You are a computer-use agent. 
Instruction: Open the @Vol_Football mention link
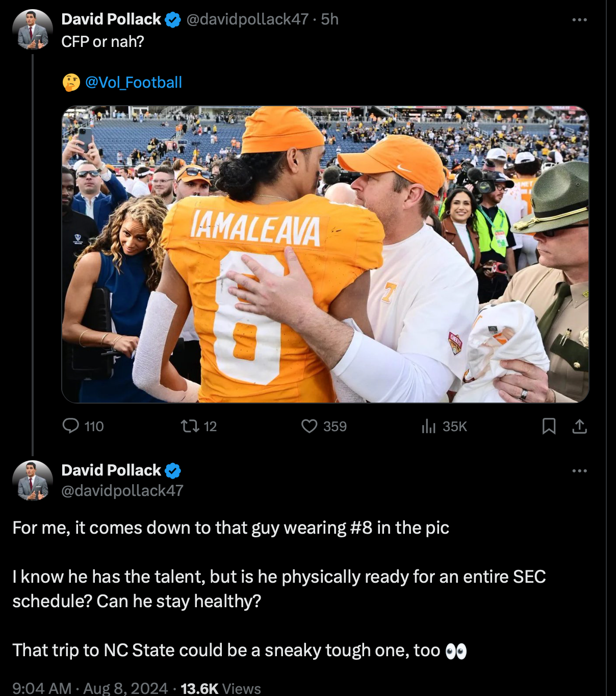133,83
